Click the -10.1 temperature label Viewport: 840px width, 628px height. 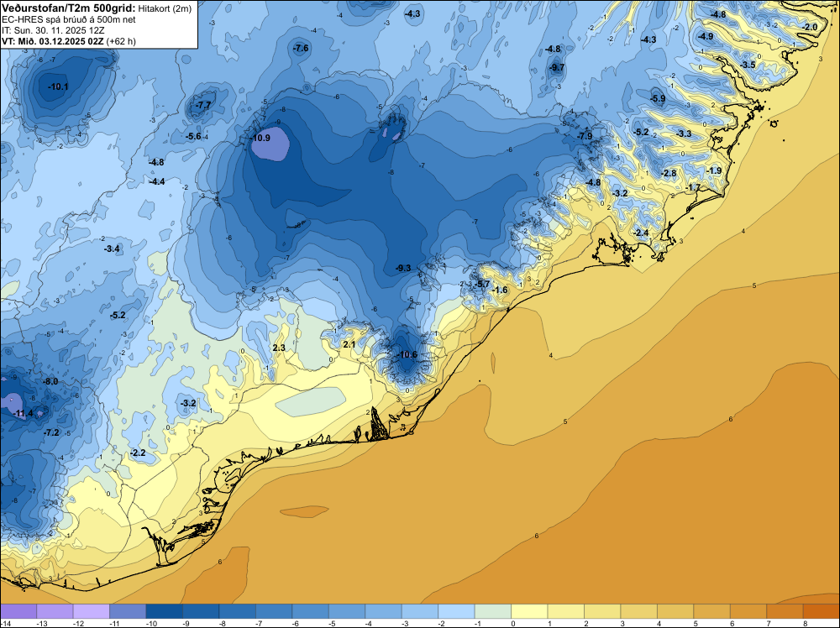point(58,86)
